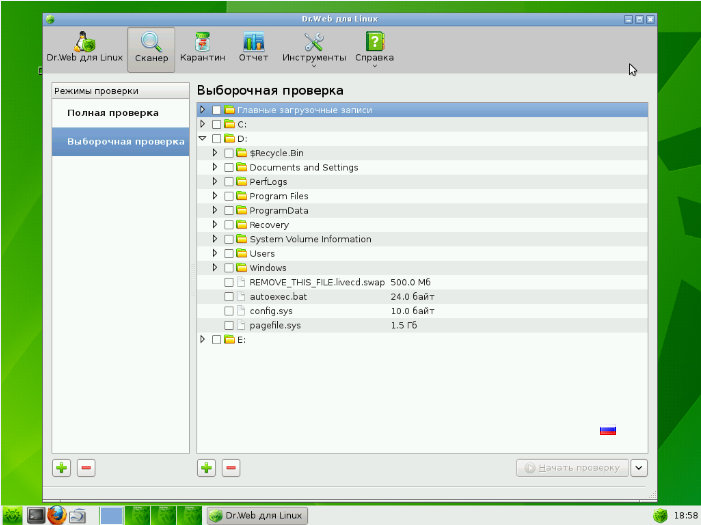Screen dimensions: 701x525
Task: Click the Dr.Web window title icon
Action: coord(50,19)
